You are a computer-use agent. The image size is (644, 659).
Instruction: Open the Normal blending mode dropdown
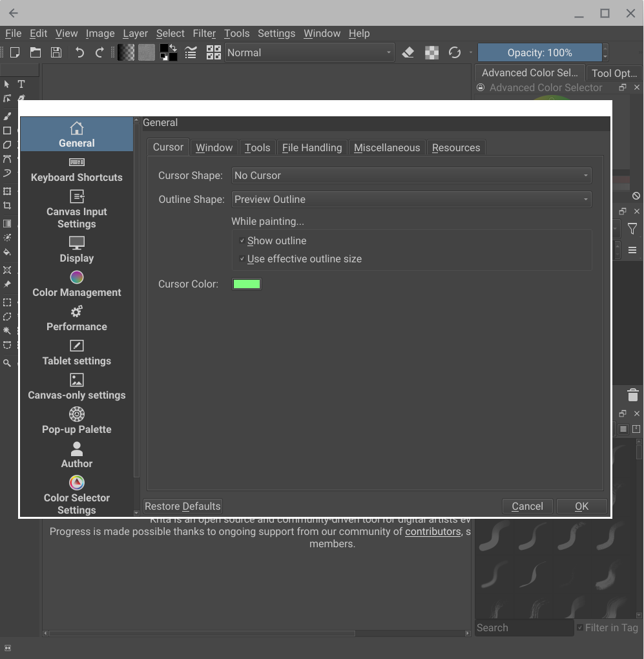click(x=309, y=53)
